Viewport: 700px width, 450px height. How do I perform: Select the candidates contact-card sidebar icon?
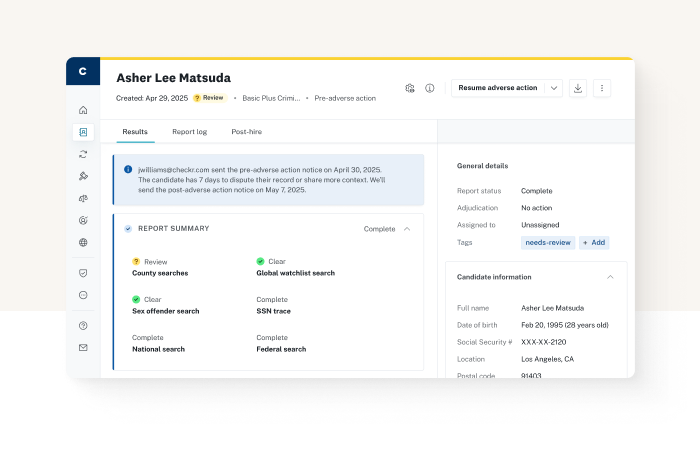(83, 132)
